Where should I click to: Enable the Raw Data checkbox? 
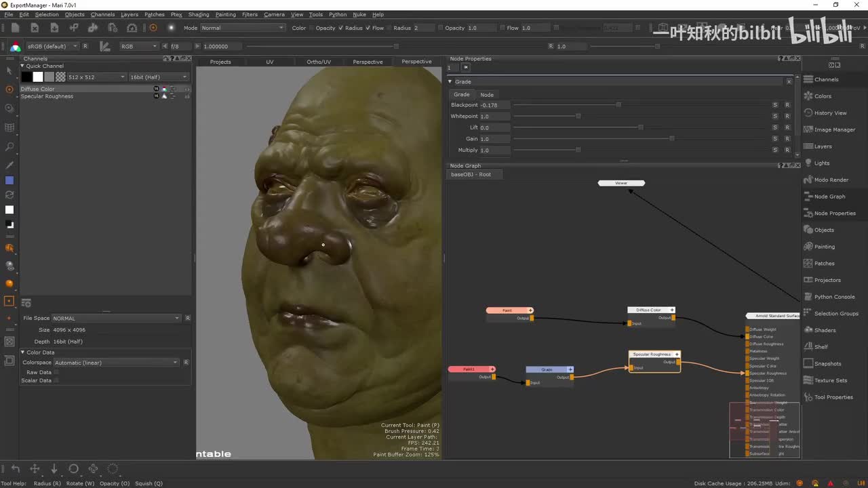56,372
